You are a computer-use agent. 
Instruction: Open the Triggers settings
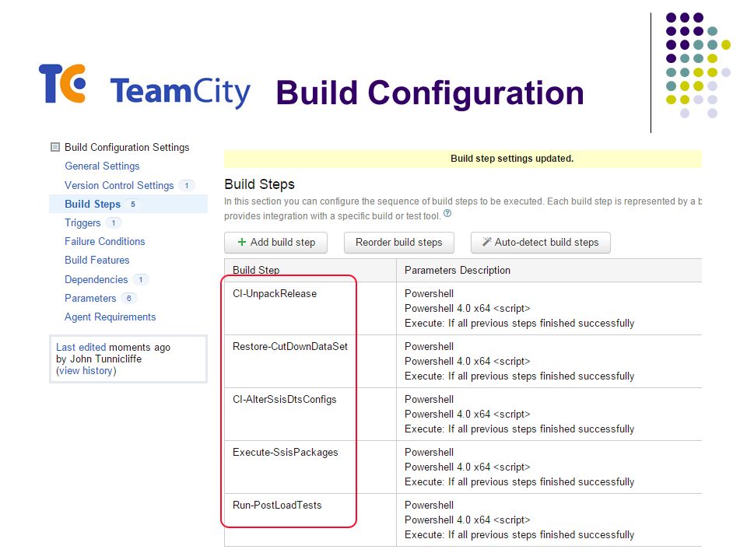coord(82,223)
